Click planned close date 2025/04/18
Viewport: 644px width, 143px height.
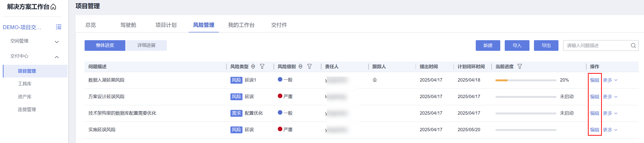pyautogui.click(x=469, y=80)
